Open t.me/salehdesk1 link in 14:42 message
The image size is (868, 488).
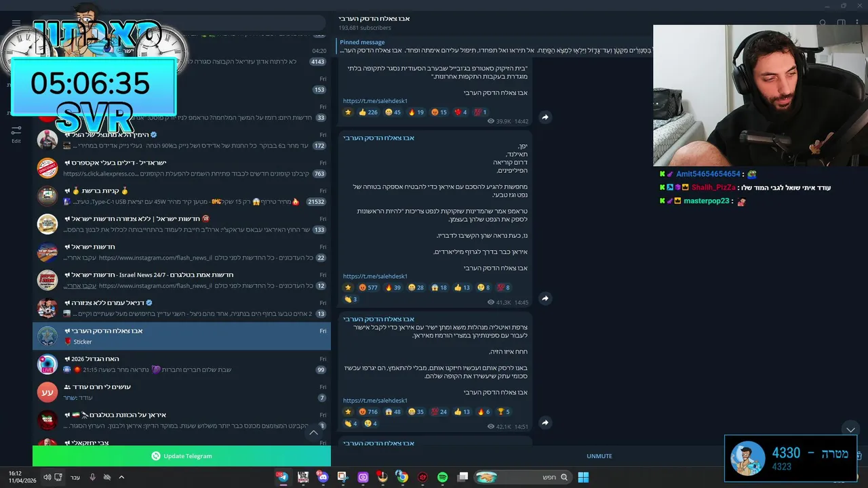click(x=375, y=101)
